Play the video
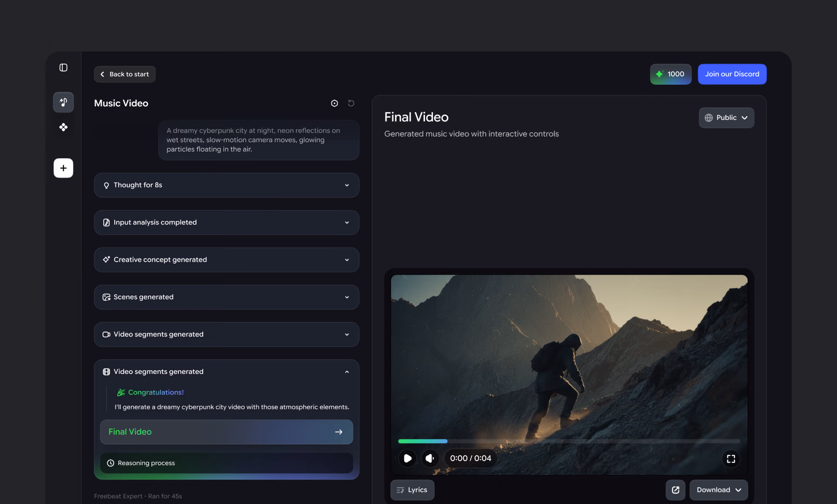The height and width of the screenshot is (504, 837). tap(408, 458)
